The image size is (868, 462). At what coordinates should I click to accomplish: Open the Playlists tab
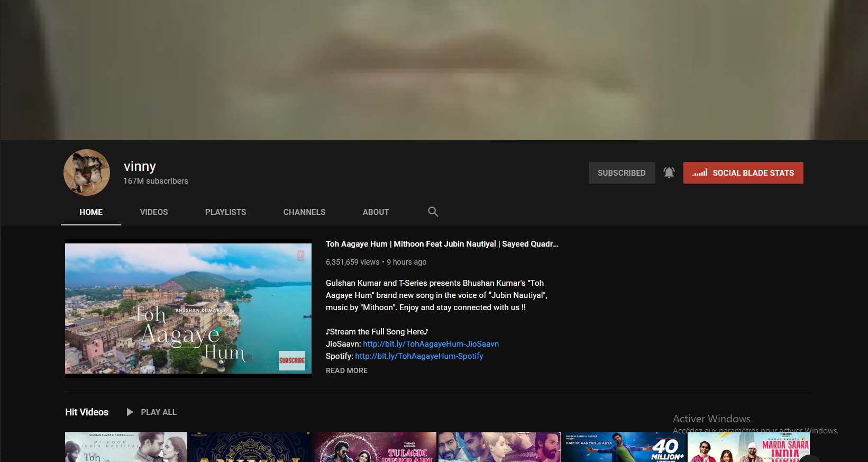coord(225,212)
